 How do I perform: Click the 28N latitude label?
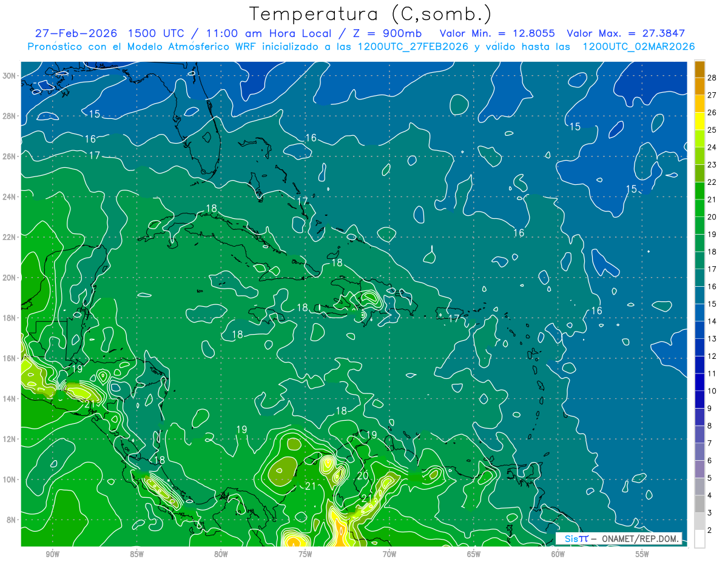click(9, 116)
